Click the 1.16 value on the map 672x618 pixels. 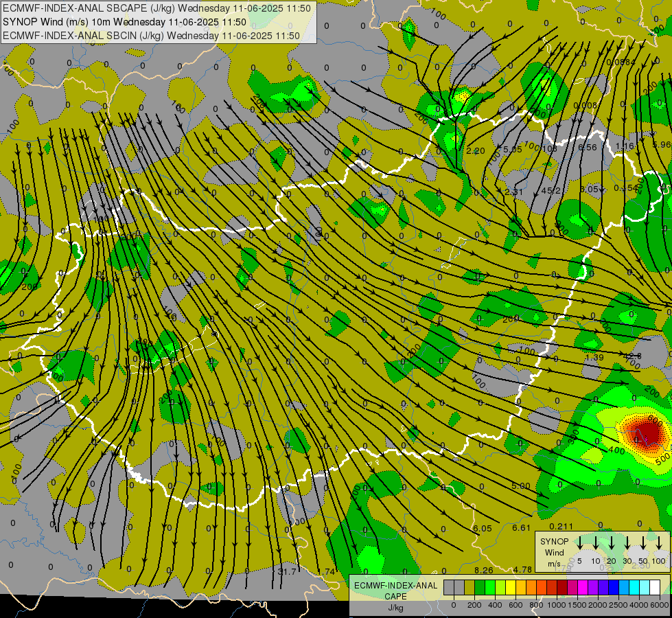[x=625, y=146]
